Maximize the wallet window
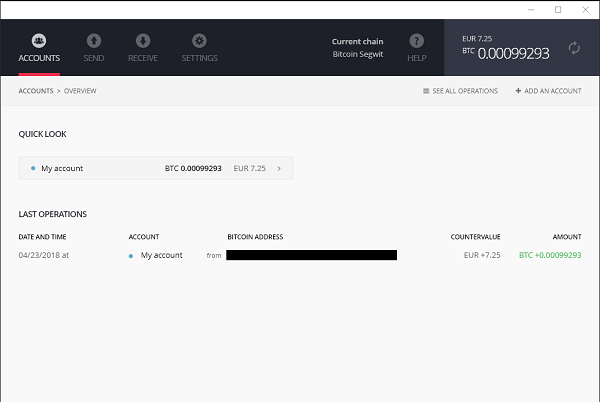The width and height of the screenshot is (600, 402). click(557, 9)
